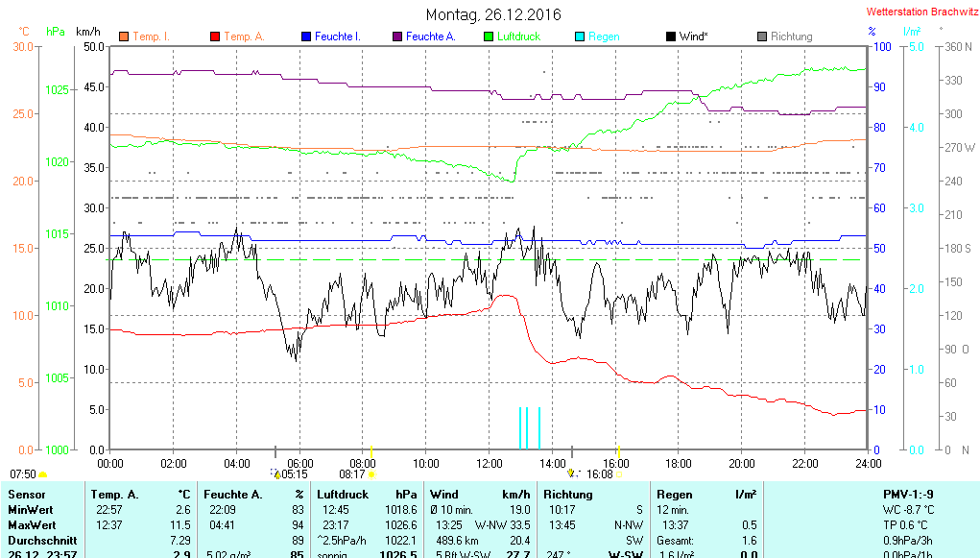
Task: Click the Sensor column header
Action: point(27,494)
